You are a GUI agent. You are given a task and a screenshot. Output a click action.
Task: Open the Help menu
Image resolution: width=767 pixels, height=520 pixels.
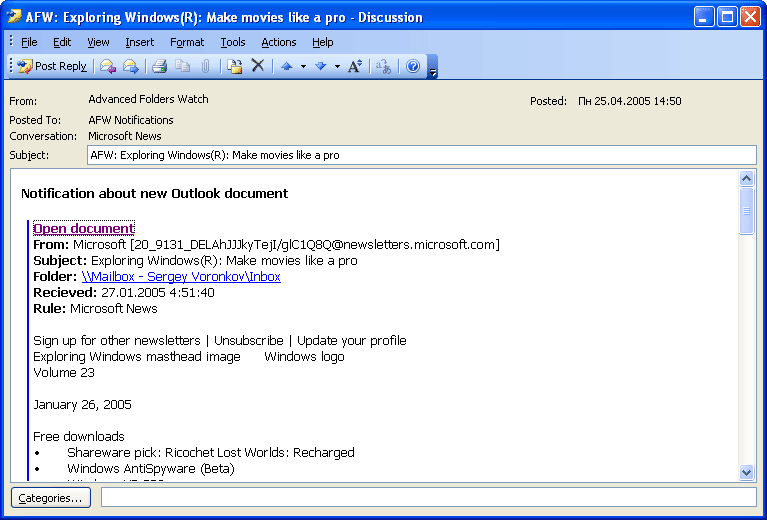[323, 43]
